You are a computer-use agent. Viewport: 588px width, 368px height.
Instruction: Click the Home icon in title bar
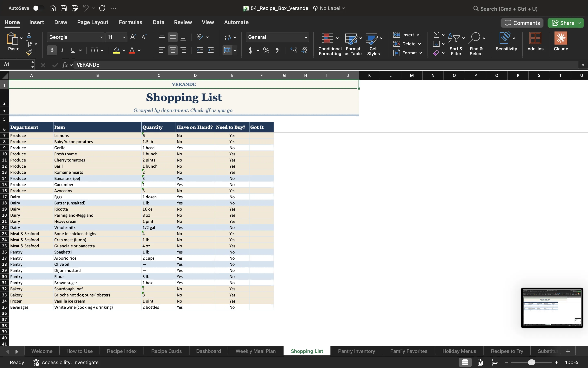tap(52, 8)
